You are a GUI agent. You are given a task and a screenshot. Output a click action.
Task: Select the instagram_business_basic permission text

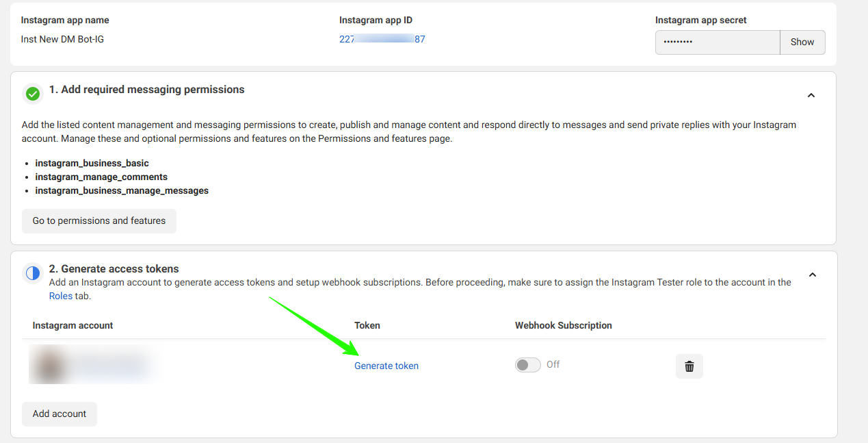pos(92,163)
